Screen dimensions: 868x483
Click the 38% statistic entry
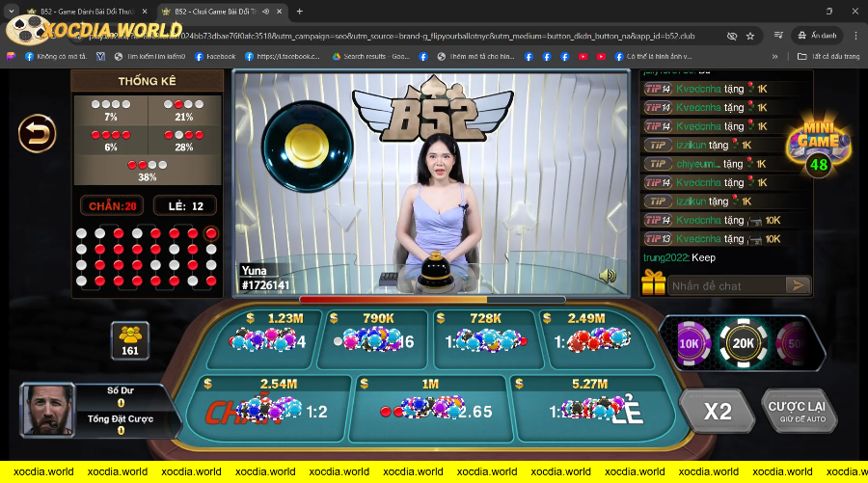148,171
